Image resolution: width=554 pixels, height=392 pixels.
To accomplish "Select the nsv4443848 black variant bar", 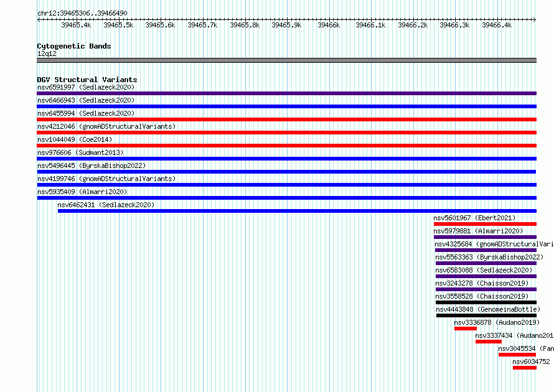I will 487,315.
